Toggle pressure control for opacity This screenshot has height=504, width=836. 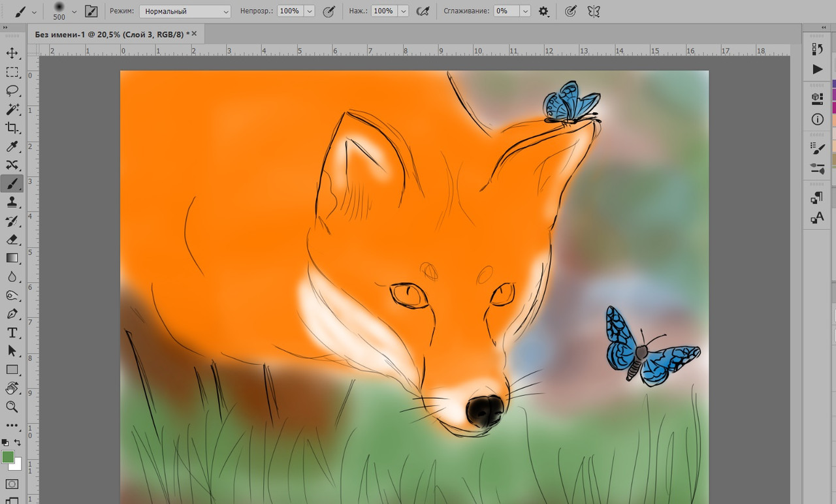click(x=329, y=11)
